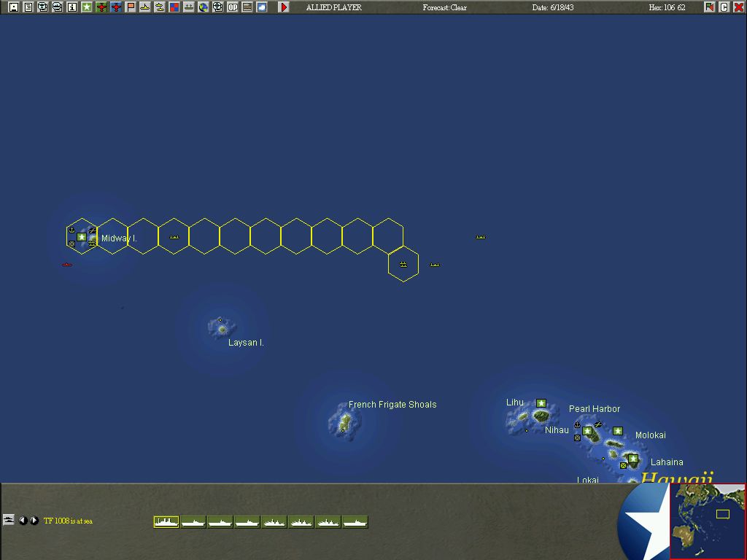Open the globe toolbar icon
Screen dimensions: 747x560
204,7
